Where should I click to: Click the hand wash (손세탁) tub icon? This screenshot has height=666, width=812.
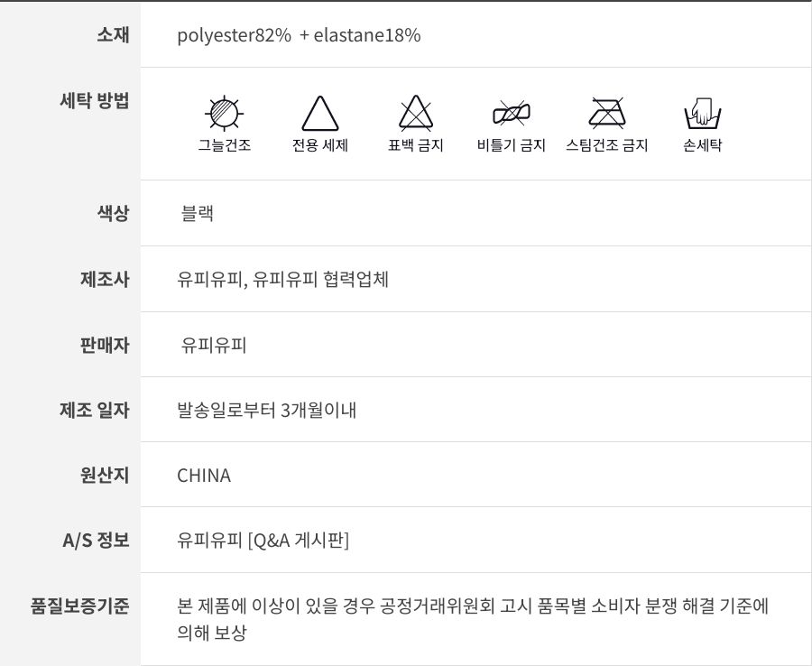703,114
